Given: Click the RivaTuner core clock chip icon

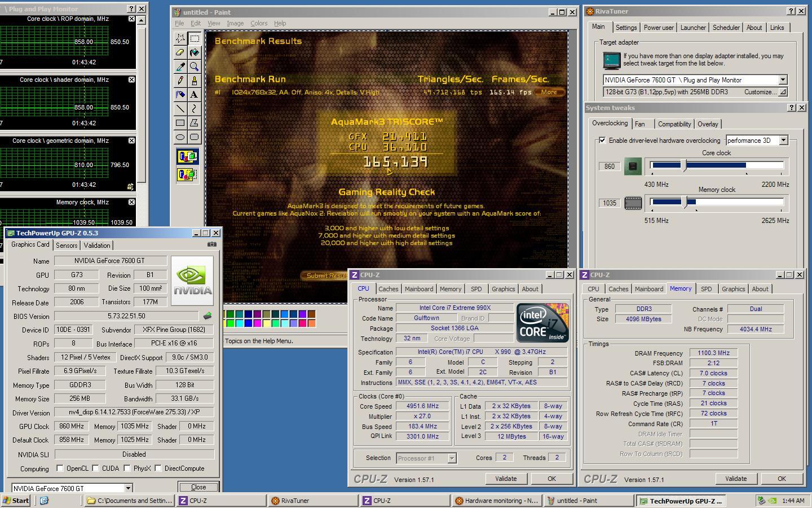Looking at the screenshot, I should 633,166.
